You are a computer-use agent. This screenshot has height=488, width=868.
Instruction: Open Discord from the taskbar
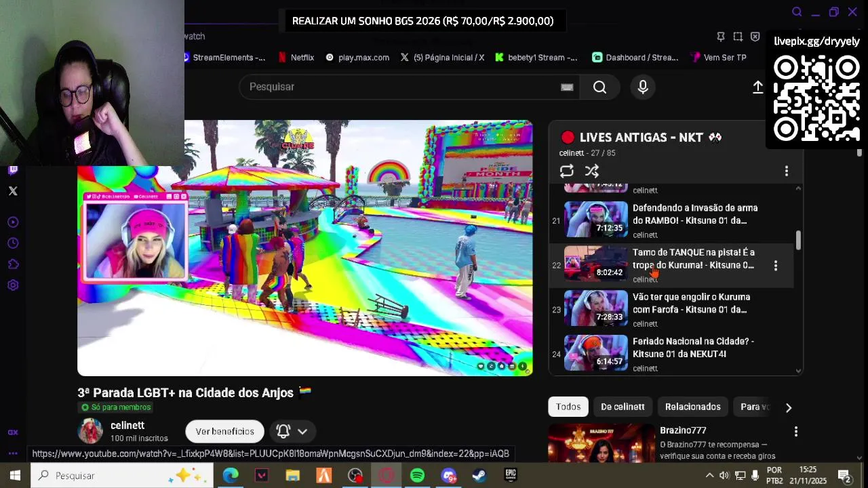448,476
